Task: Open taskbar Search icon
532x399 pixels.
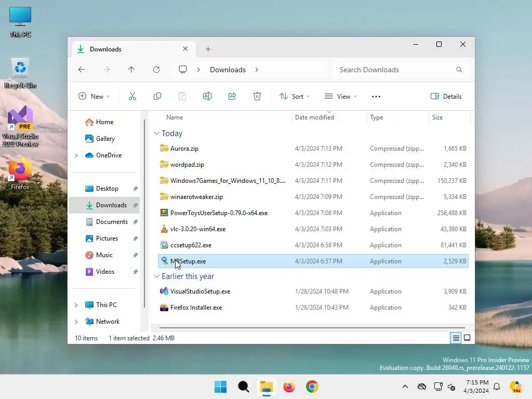Action: [x=243, y=387]
